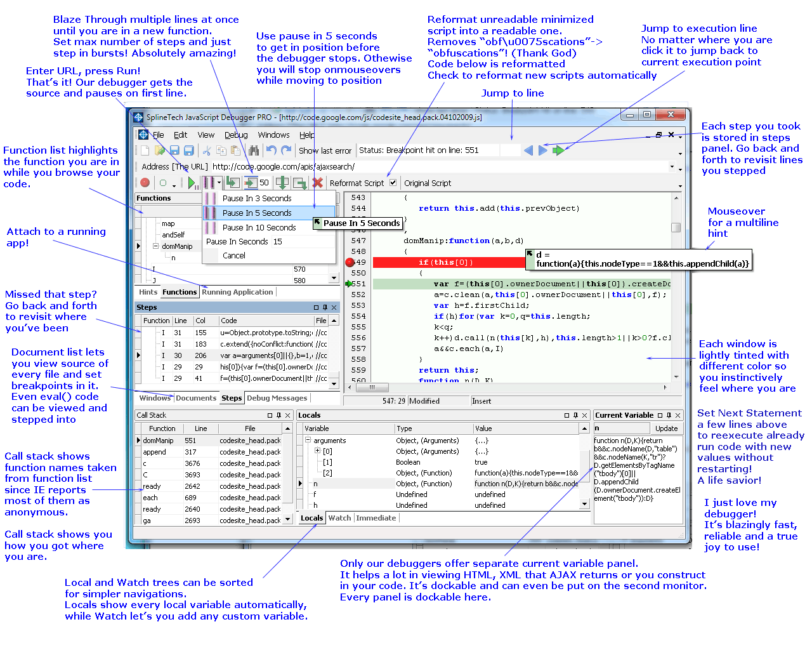Go to previous step with blue left arrow
Viewport: 812px width, 650px height.
click(528, 150)
